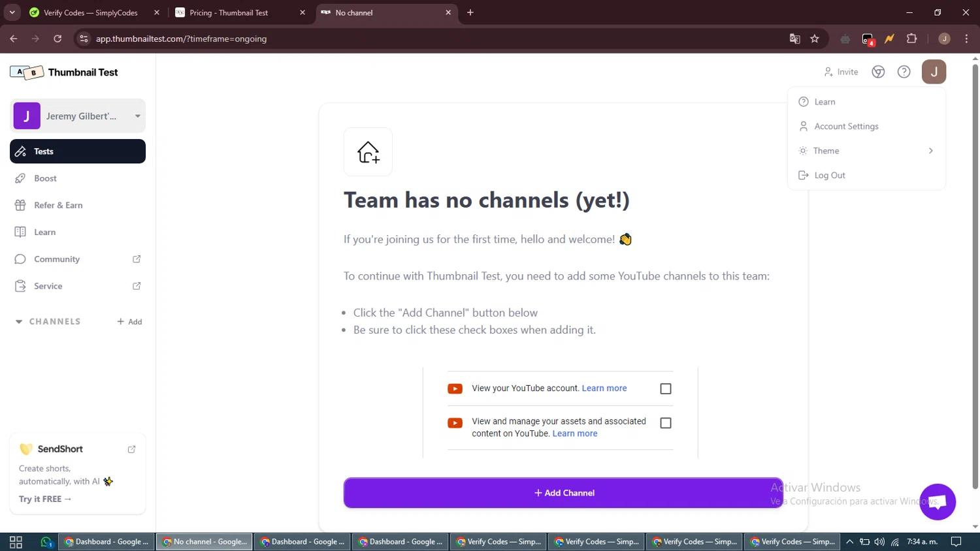Viewport: 980px width, 551px height.
Task: Click the Service external link icon
Action: [x=137, y=286]
